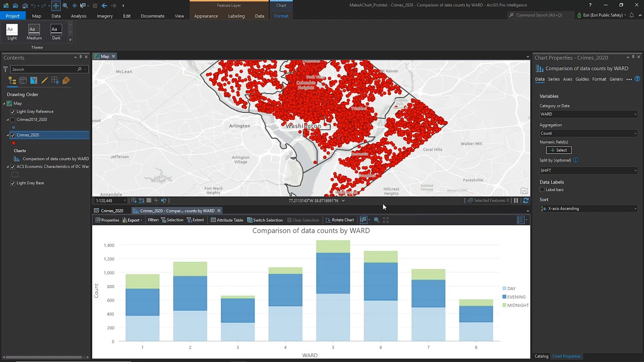Enable the Label bars checkbox
Viewport: 644px width, 362px height.
point(542,190)
